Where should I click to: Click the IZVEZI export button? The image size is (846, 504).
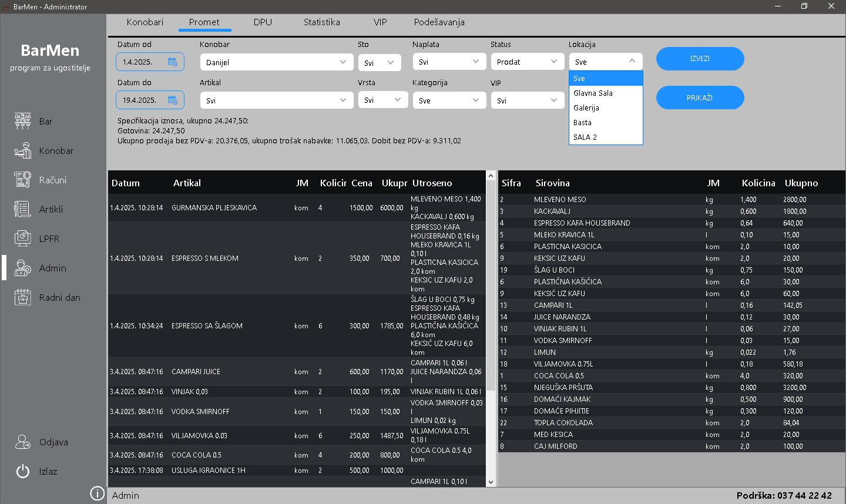[700, 59]
